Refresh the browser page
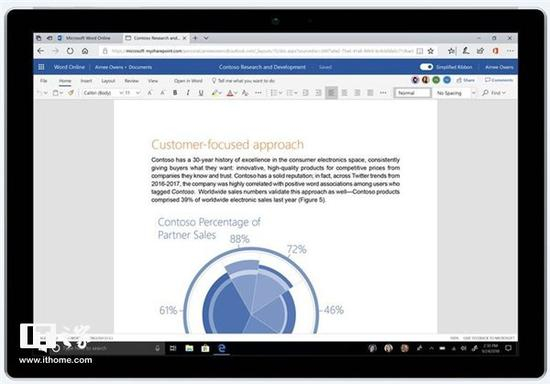550x384 pixels. coord(70,51)
